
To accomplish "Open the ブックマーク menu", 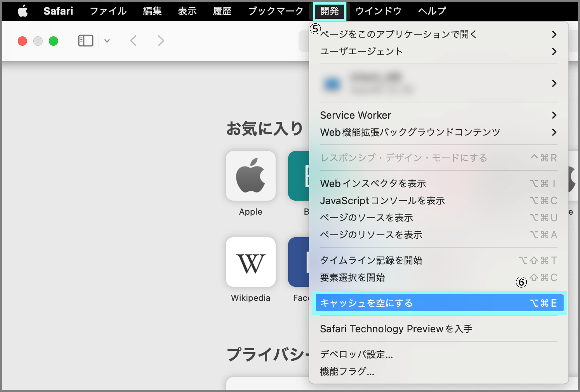I will (x=276, y=11).
